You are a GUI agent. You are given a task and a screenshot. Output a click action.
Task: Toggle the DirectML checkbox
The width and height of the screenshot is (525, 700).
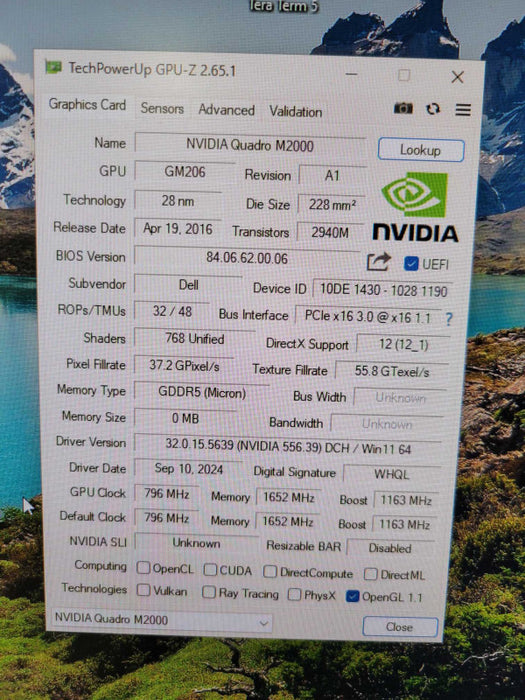coord(371,574)
